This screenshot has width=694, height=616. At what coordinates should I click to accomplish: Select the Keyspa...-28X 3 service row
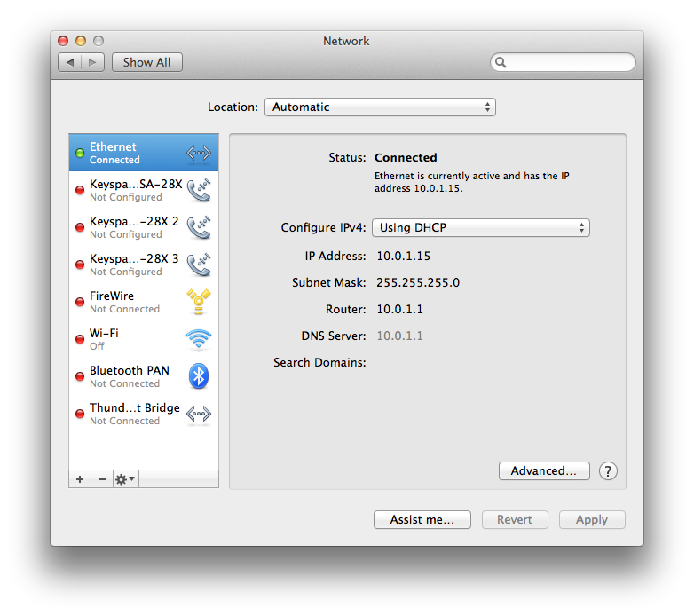click(x=144, y=265)
